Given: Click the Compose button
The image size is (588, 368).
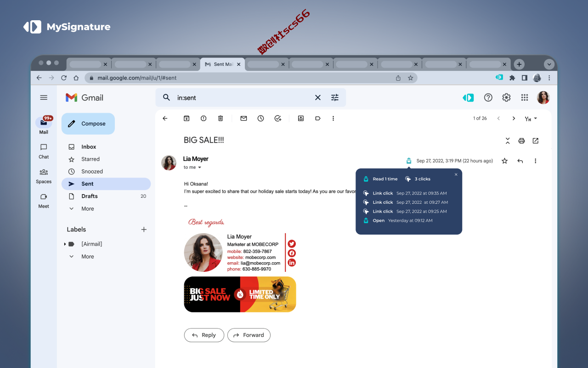Looking at the screenshot, I should click(88, 124).
